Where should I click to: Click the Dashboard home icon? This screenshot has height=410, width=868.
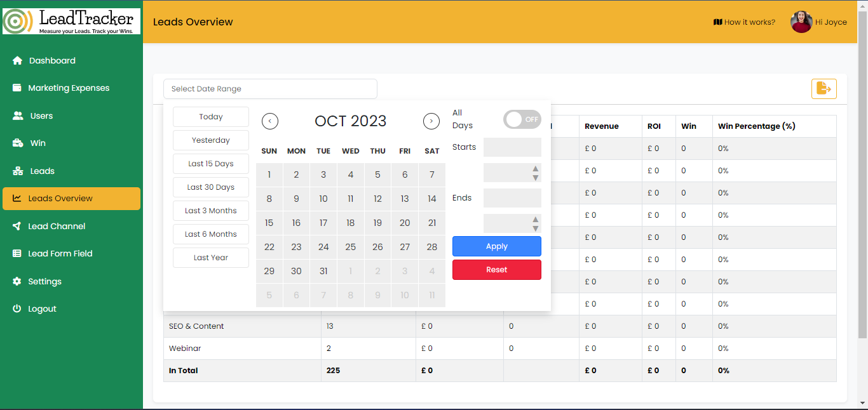pos(17,61)
